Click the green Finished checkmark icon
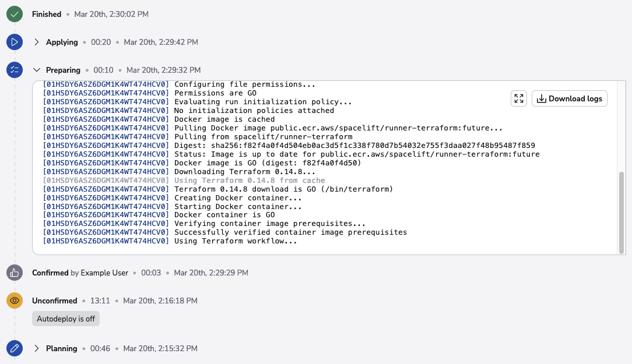Viewport: 632px width, 364px height. (x=15, y=14)
